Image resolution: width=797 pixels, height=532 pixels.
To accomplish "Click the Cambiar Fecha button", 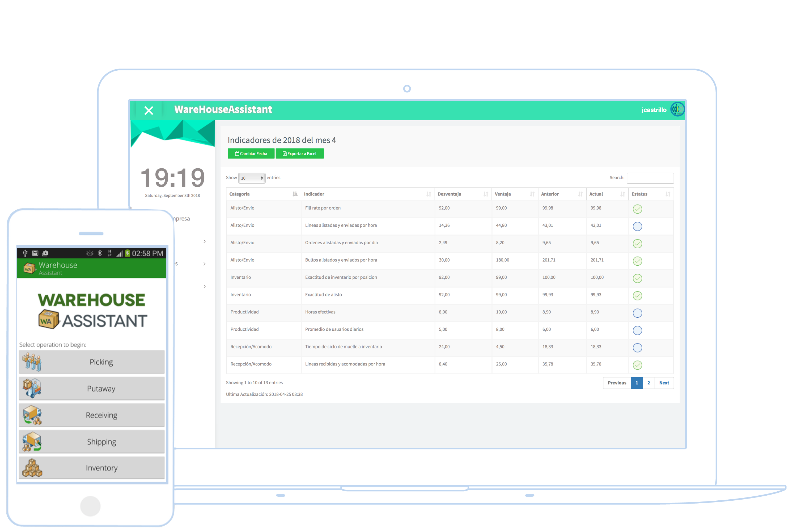I will (x=251, y=154).
